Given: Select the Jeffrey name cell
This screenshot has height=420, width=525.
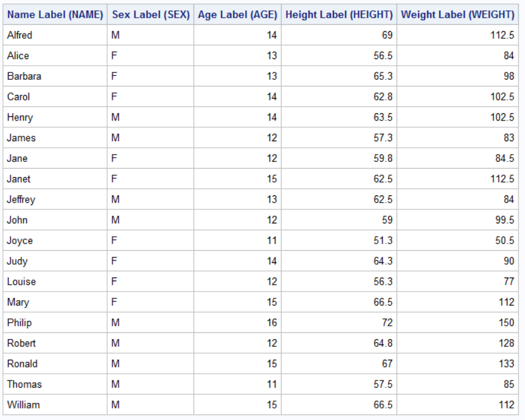Looking at the screenshot, I should point(21,200).
